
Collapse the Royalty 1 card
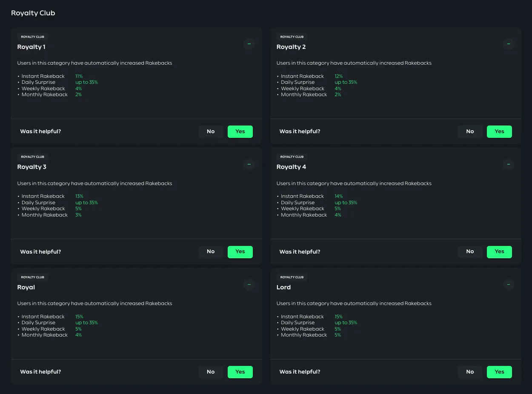point(249,44)
